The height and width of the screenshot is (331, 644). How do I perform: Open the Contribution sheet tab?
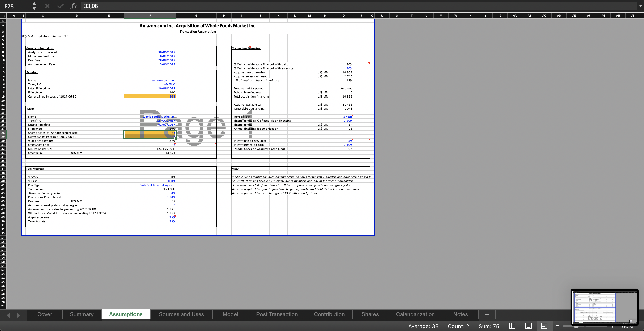[329, 314]
